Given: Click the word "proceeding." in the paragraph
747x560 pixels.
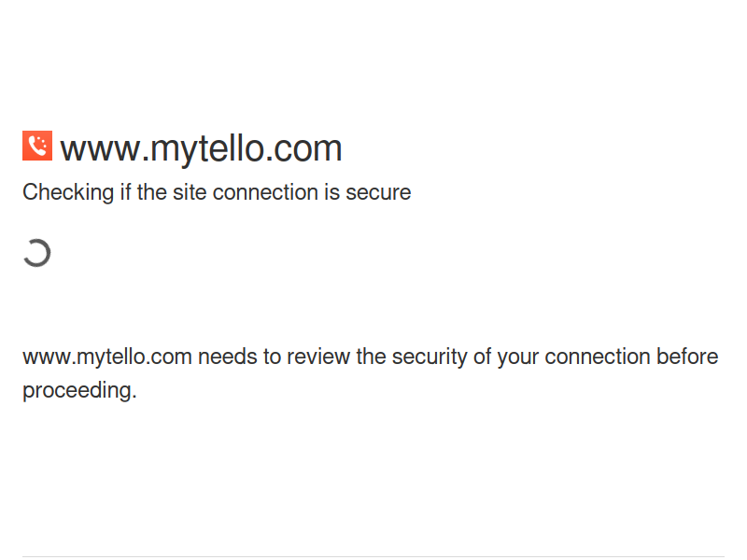Looking at the screenshot, I should (79, 391).
